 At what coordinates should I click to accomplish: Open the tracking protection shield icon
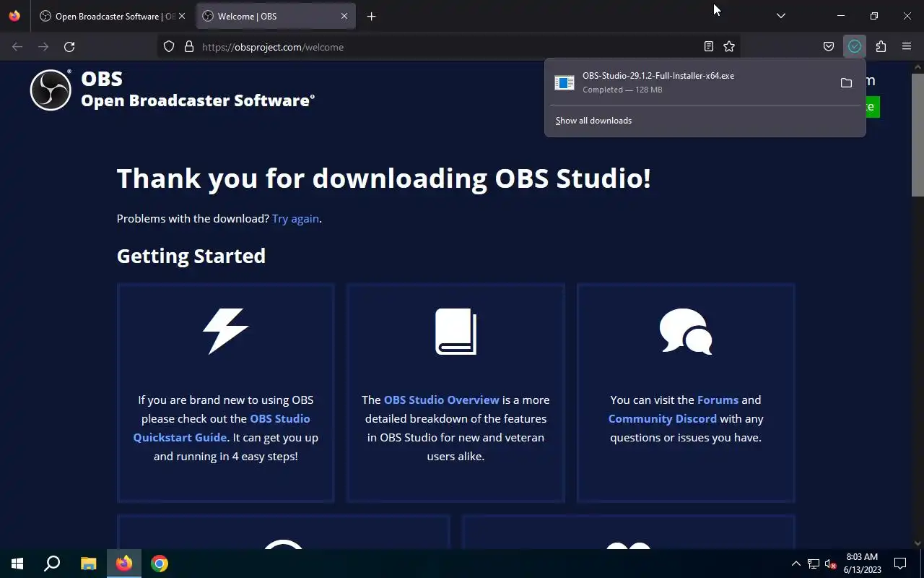[x=169, y=46]
